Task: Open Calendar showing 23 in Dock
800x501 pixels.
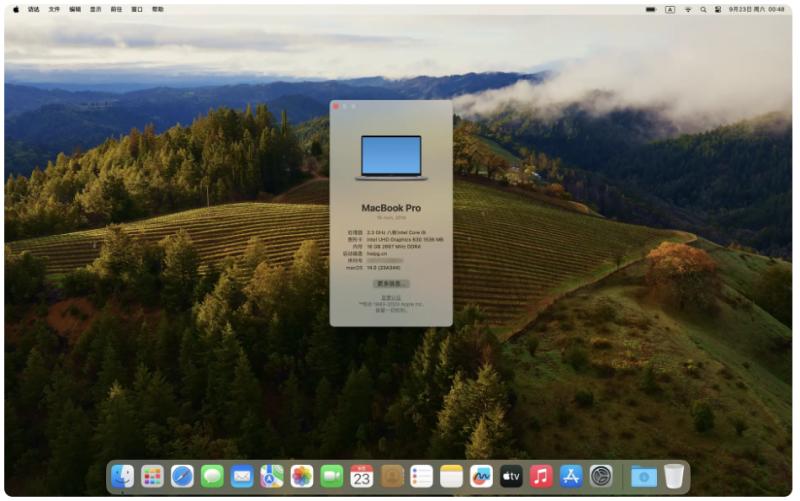Action: (x=362, y=477)
